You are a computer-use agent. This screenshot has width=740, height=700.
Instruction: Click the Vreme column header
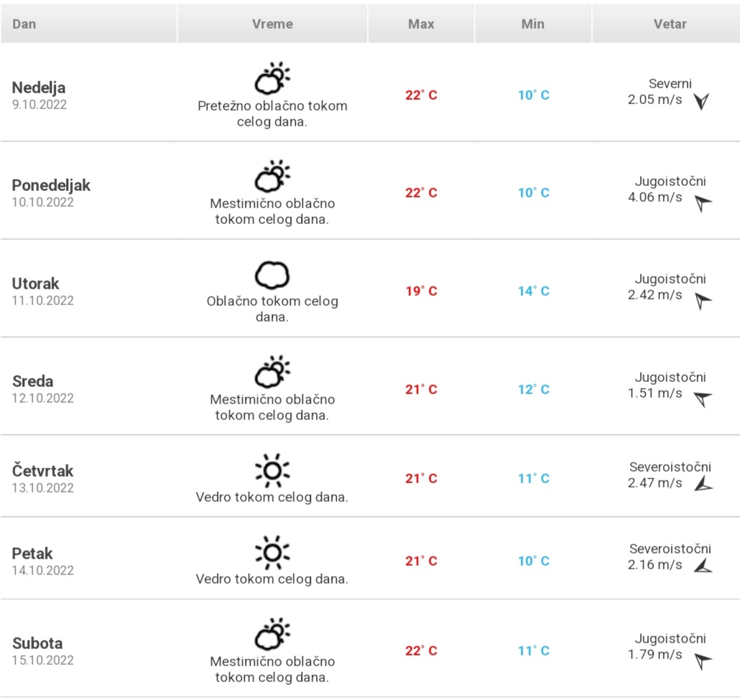(x=272, y=24)
